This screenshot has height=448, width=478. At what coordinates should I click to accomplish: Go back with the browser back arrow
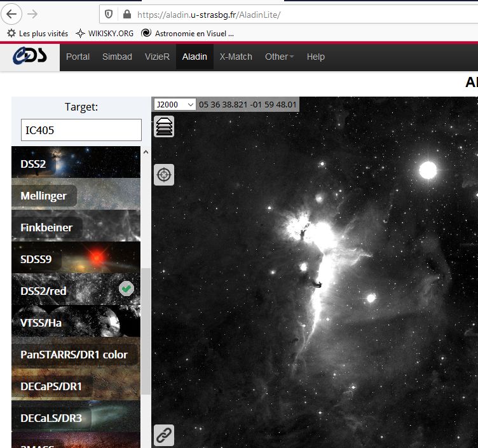click(11, 14)
